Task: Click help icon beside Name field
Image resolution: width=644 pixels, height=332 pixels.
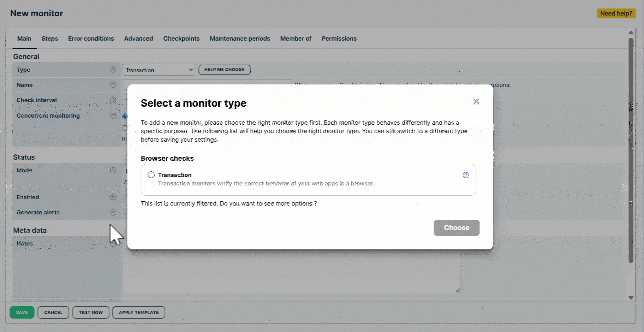Action: pyautogui.click(x=113, y=85)
